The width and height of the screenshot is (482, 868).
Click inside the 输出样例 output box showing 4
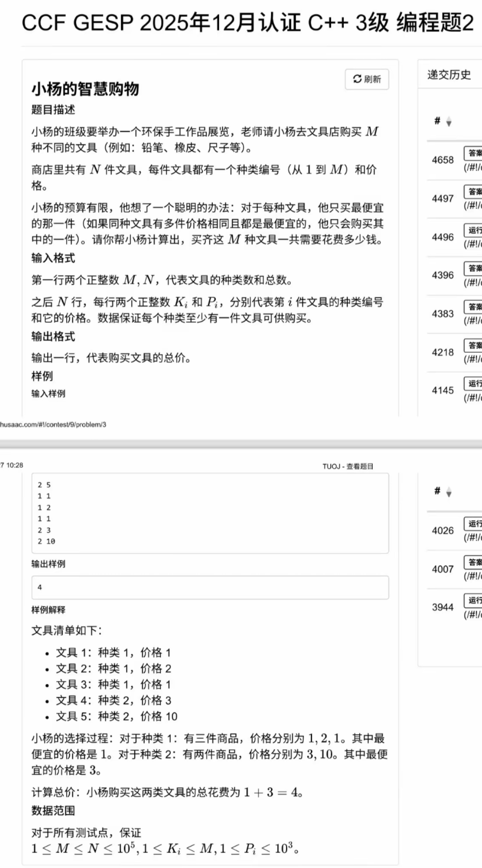pyautogui.click(x=210, y=587)
